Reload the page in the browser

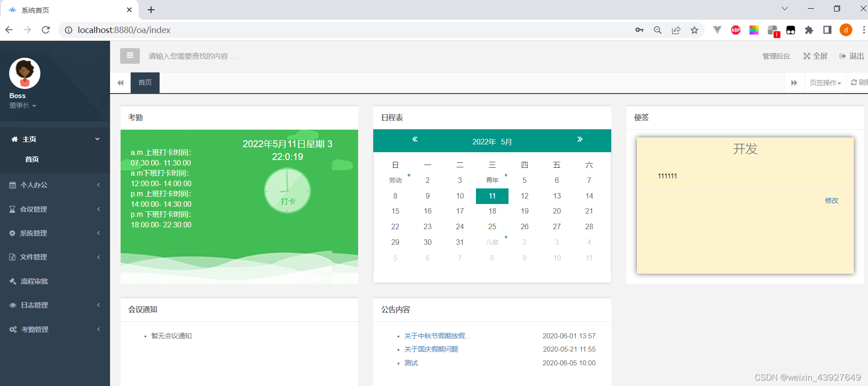[x=45, y=30]
